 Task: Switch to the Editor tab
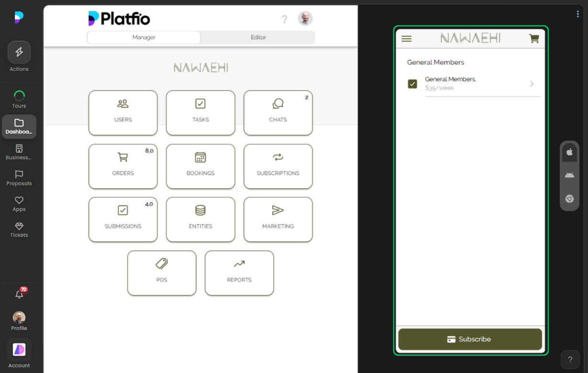pyautogui.click(x=258, y=37)
